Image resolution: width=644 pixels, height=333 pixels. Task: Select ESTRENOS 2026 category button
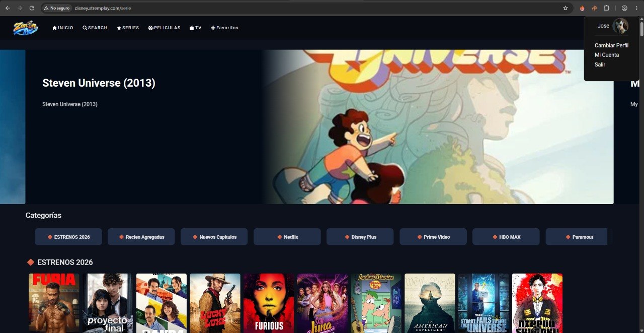[x=68, y=237]
